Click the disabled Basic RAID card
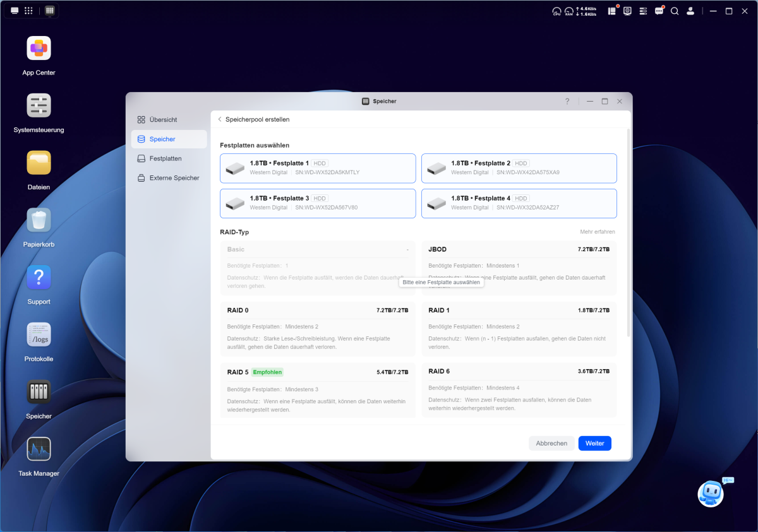 pyautogui.click(x=318, y=268)
